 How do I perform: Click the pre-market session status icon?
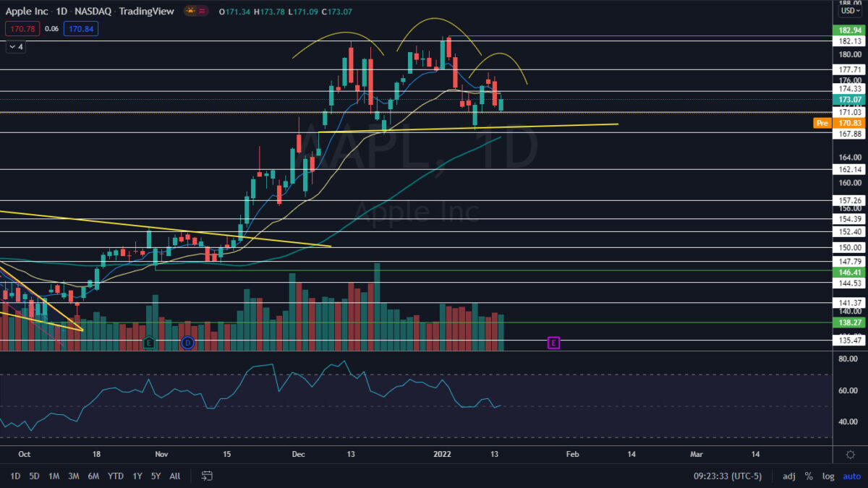point(191,11)
